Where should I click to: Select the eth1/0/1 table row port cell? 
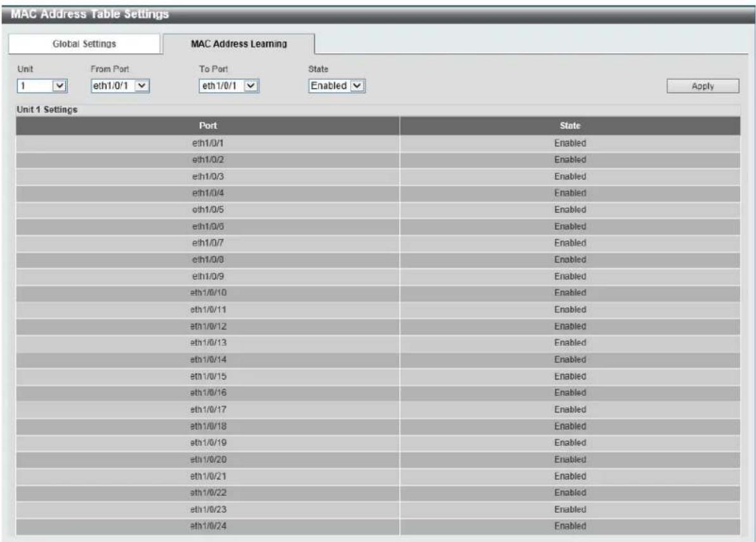(x=208, y=143)
